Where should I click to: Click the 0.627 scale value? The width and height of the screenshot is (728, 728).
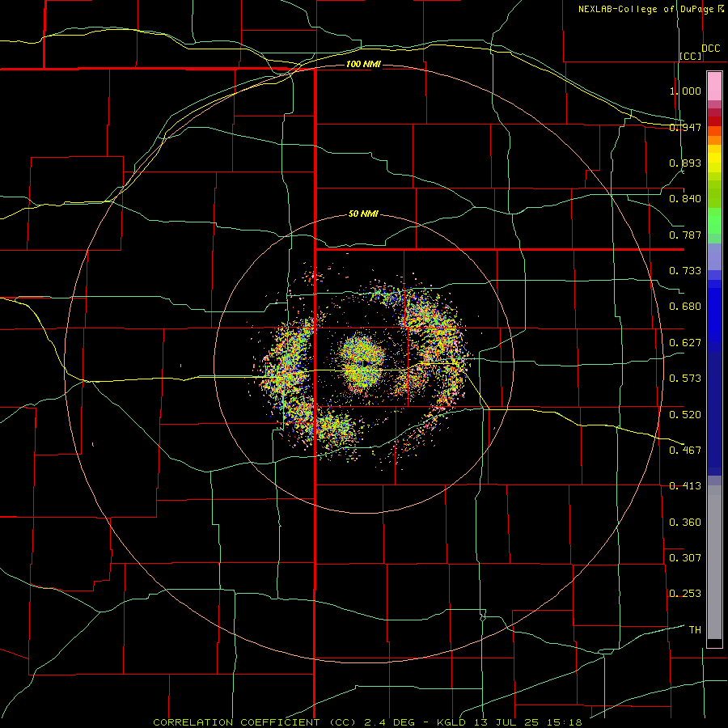point(685,343)
